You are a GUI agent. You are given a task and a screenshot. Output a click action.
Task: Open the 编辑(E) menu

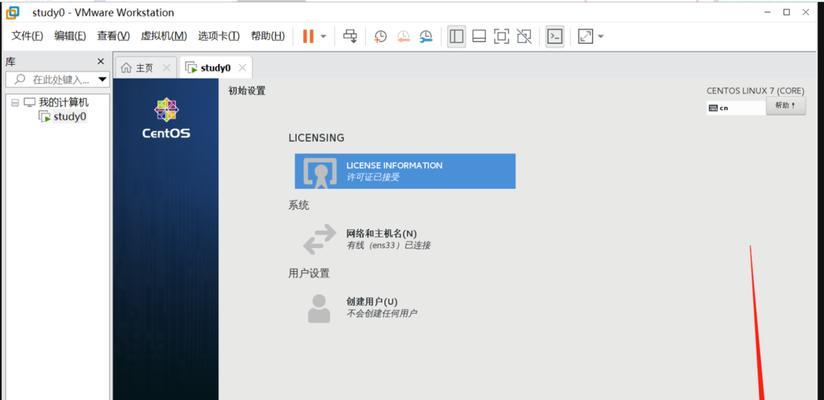pyautogui.click(x=70, y=36)
